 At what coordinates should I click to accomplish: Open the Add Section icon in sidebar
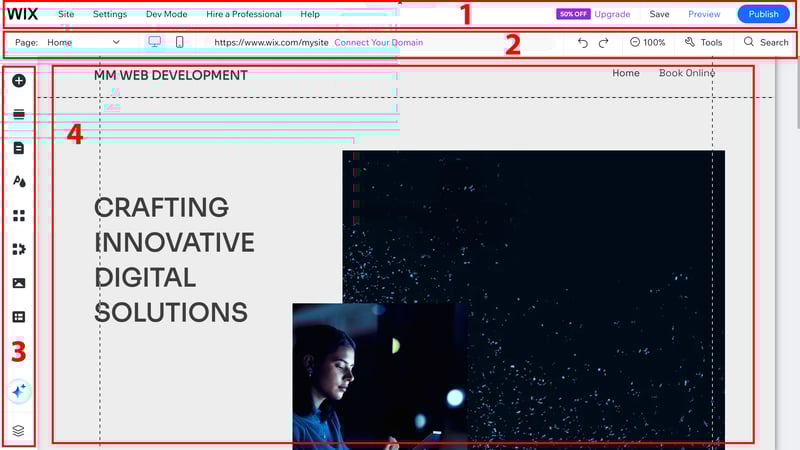[19, 114]
